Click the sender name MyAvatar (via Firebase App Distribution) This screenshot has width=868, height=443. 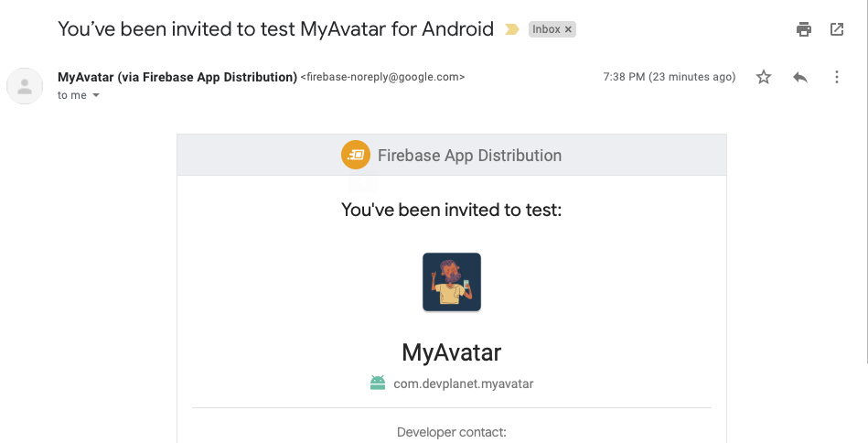(177, 77)
